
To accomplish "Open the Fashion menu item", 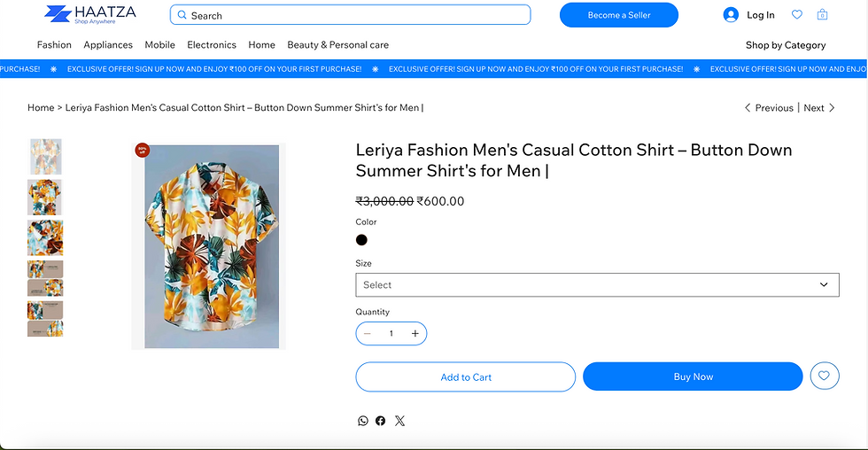I will [54, 45].
